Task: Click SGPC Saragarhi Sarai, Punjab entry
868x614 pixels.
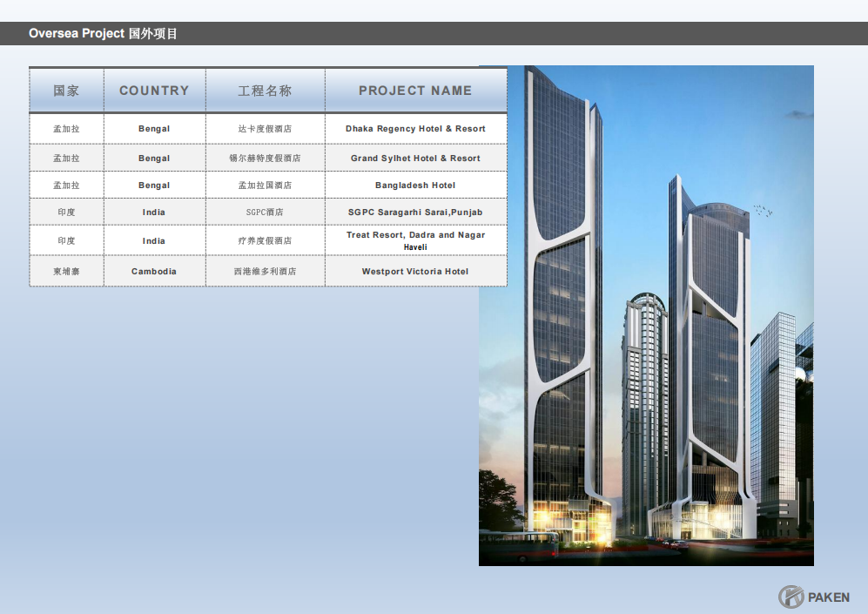Action: pyautogui.click(x=415, y=213)
